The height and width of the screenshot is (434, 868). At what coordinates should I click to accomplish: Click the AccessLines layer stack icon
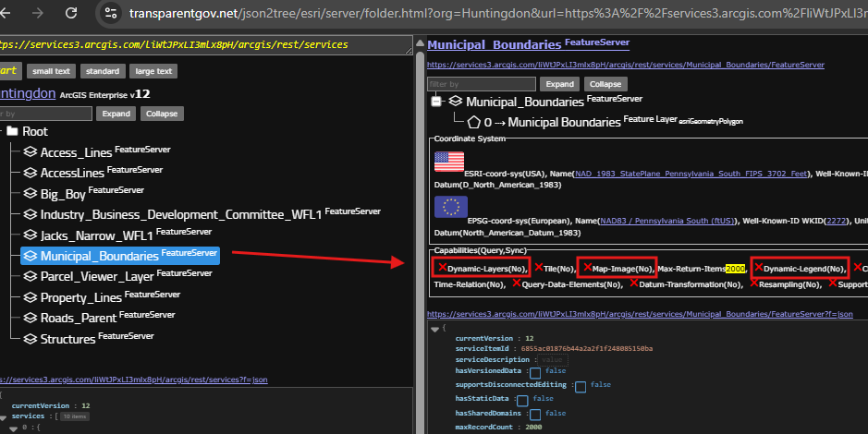click(x=31, y=173)
